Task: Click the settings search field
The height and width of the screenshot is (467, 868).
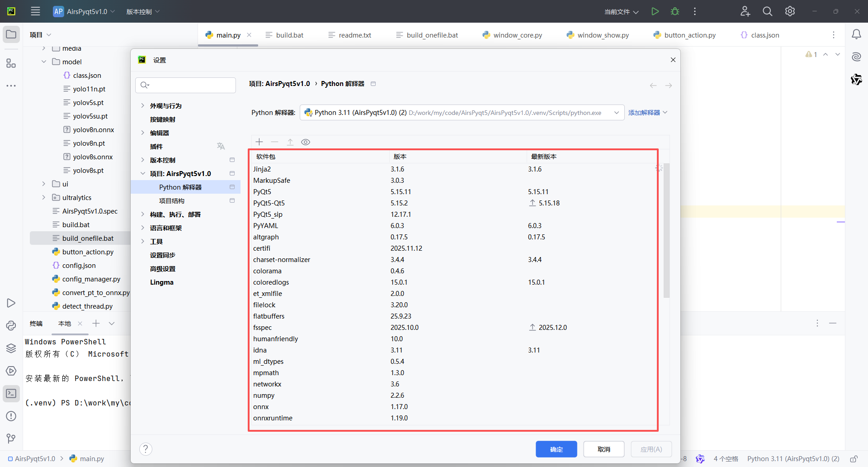Action: tap(185, 85)
